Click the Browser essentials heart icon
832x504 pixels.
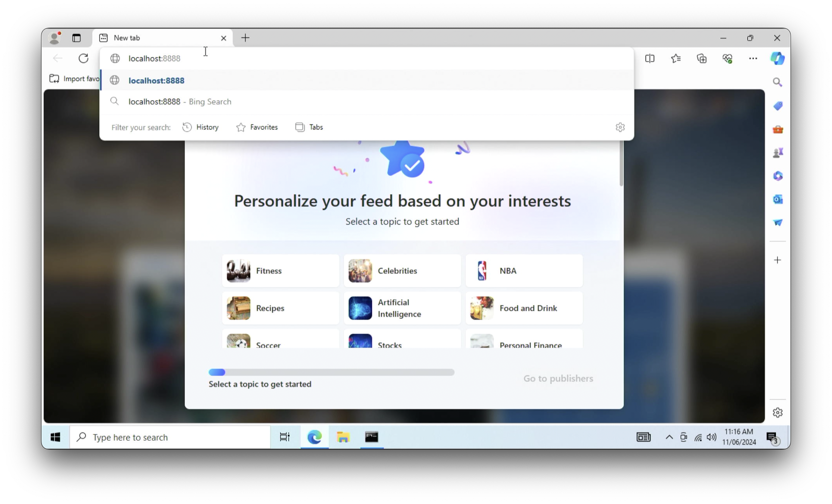pyautogui.click(x=727, y=58)
